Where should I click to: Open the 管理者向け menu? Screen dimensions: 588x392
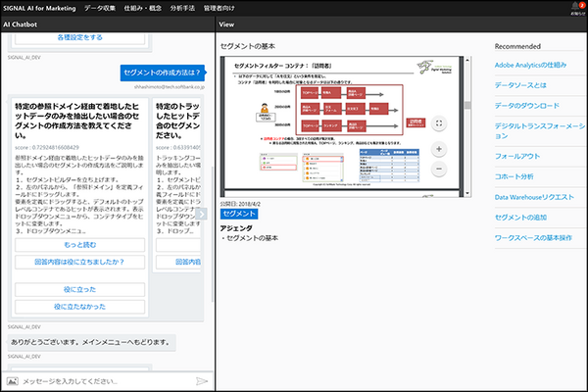[x=221, y=8]
